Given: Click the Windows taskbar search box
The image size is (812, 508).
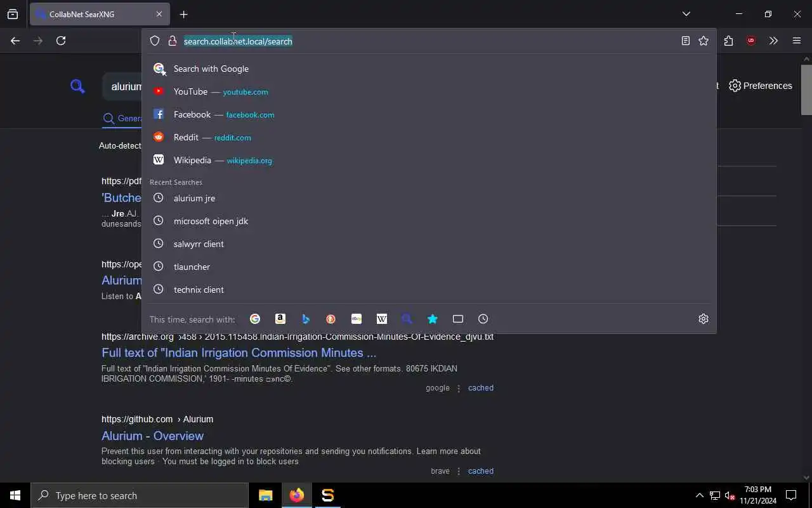Looking at the screenshot, I should (x=140, y=495).
